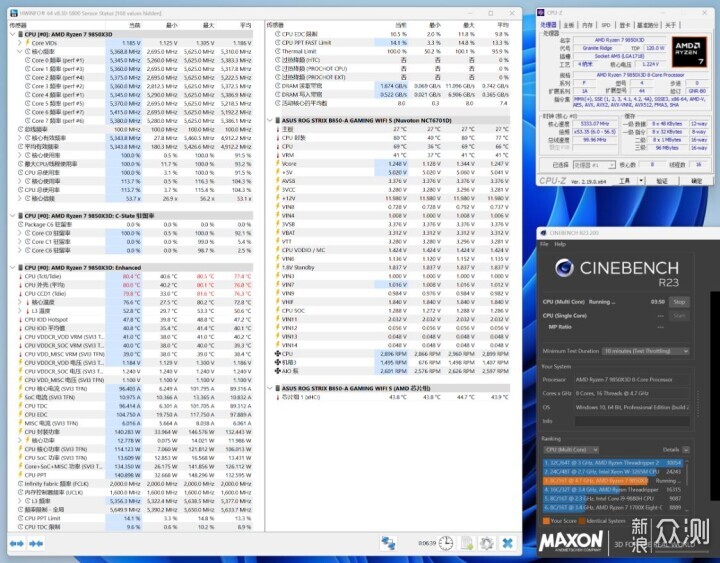Click HWiNFO expand-columns double arrow icon
Screen dimensions: 720x563
tap(17, 544)
